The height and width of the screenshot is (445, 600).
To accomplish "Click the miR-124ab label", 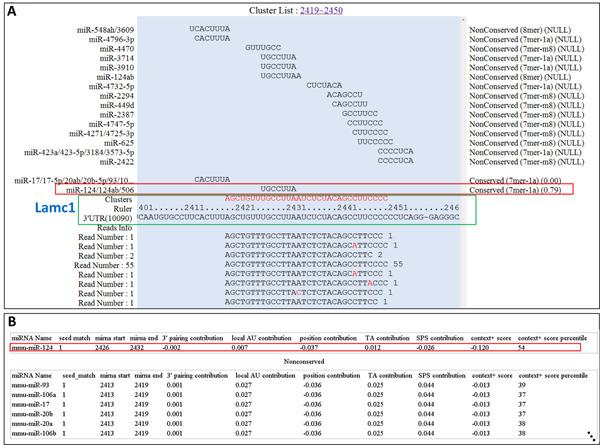I will pos(115,77).
